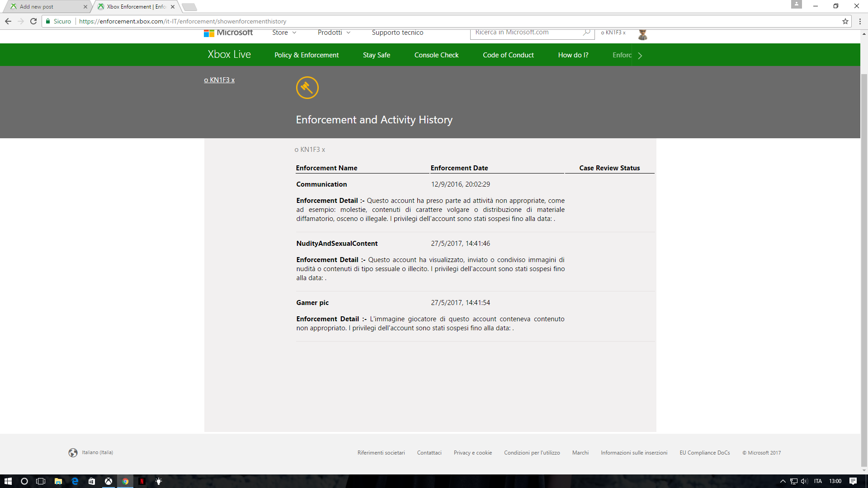Screen dimensions: 868x488
Task: Launch Edge browser from taskbar
Action: pyautogui.click(x=75, y=481)
